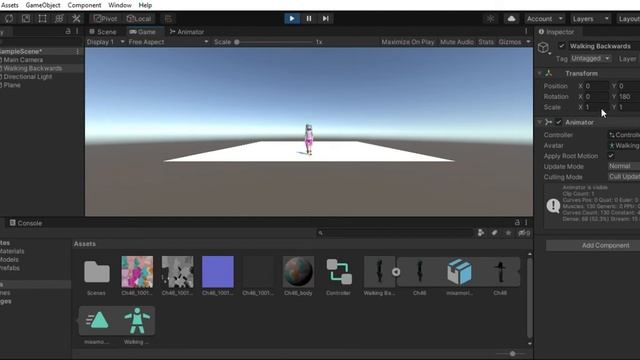The height and width of the screenshot is (360, 640).
Task: Open the Untagged tag dropdown
Action: [590, 59]
